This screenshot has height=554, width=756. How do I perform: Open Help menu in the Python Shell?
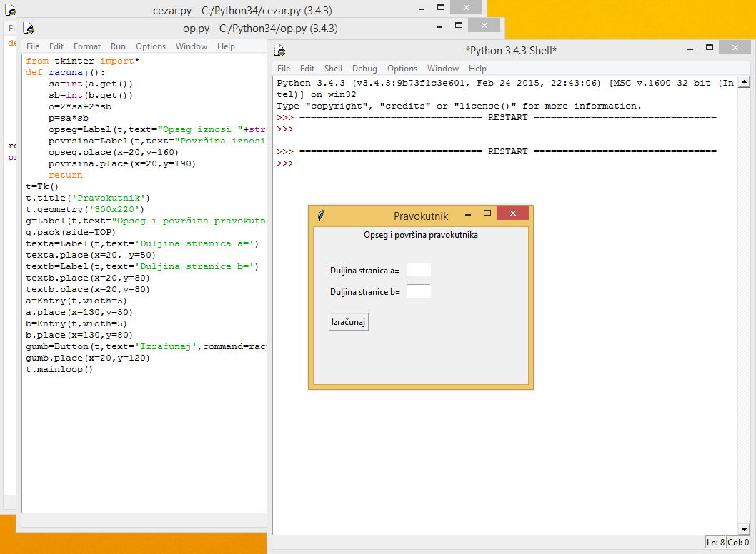pyautogui.click(x=477, y=69)
